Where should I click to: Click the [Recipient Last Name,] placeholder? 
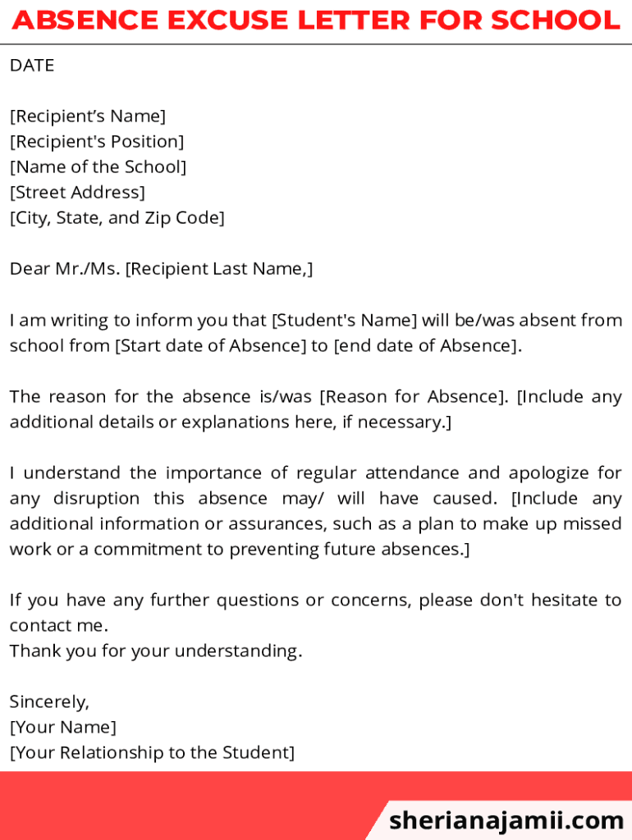pos(219,269)
